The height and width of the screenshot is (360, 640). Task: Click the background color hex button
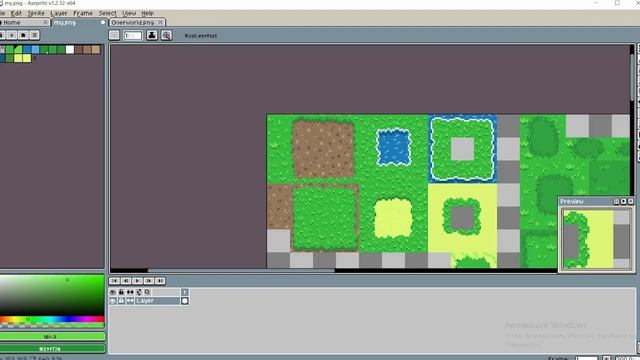52,349
